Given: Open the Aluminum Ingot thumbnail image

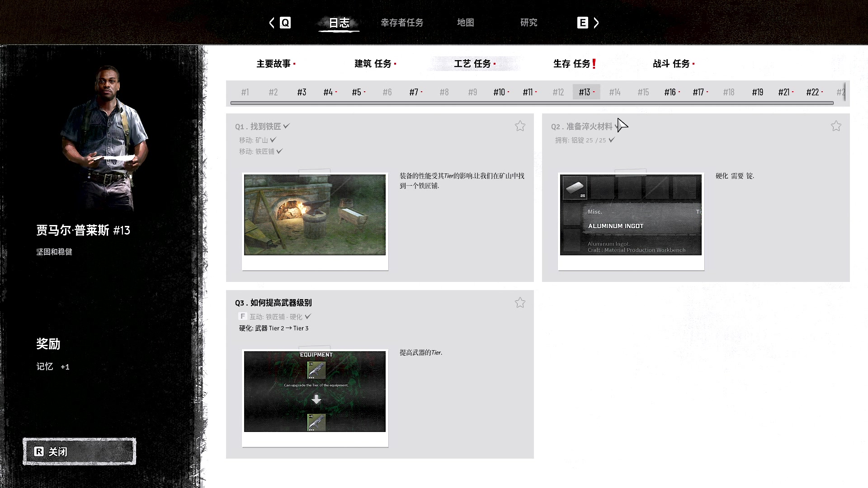Looking at the screenshot, I should [631, 215].
